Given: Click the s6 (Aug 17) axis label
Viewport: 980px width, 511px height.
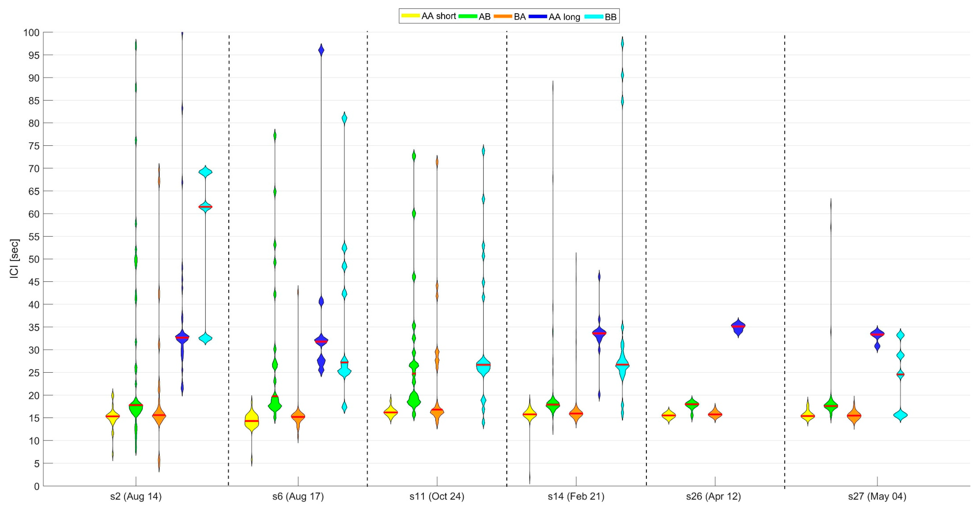Looking at the screenshot, I should pos(298,497).
